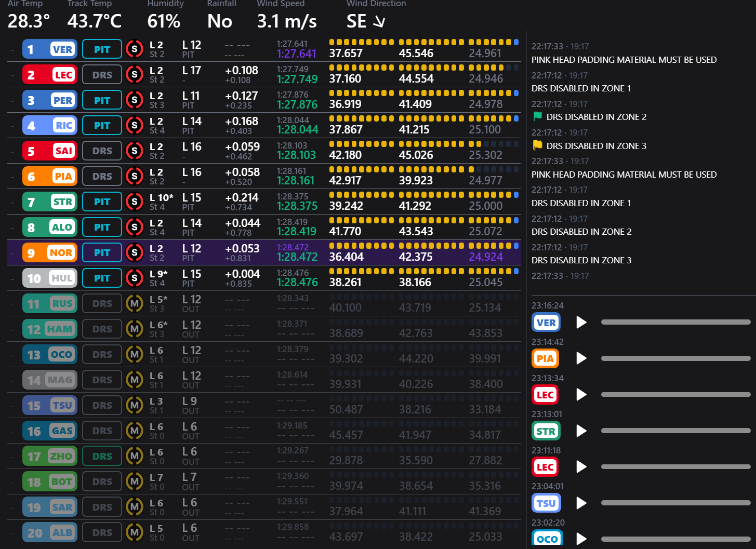This screenshot has width=756, height=549.
Task: Click the soft tyre icon in RIC's row
Action: [135, 125]
